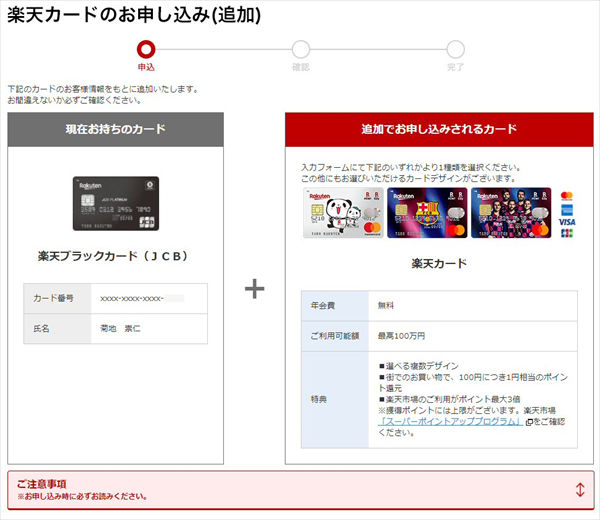This screenshot has width=600, height=520.
Task: Click the 完了 step circle
Action: [x=455, y=49]
